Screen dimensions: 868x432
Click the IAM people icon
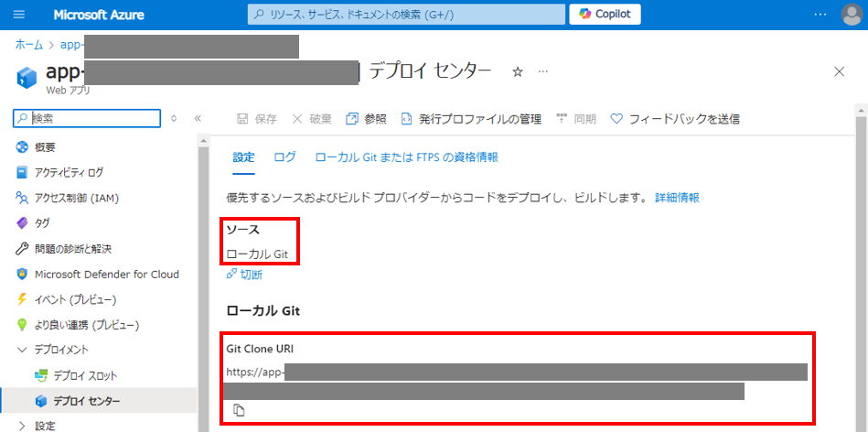pyautogui.click(x=22, y=198)
